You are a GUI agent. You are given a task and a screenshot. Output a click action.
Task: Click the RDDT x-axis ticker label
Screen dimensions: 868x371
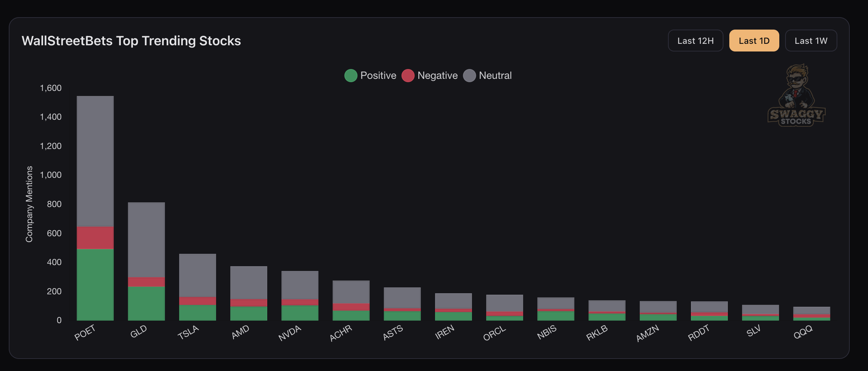(x=699, y=333)
